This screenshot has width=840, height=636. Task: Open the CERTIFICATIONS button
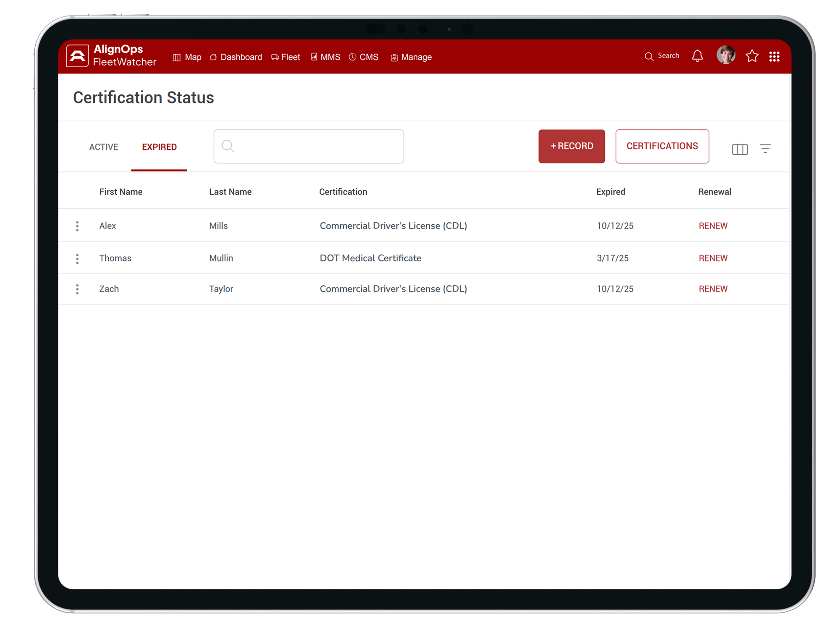tap(662, 146)
